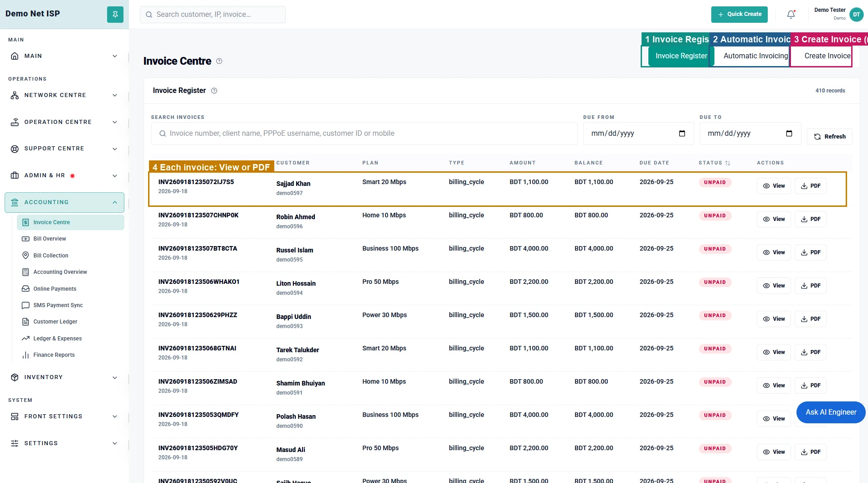Expand the Settings chevron
Screen dimensions: 868x483
tap(115, 443)
